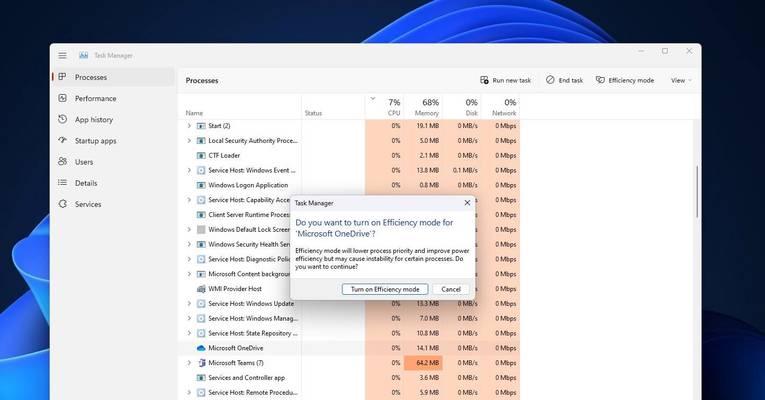Expand Microsoft Teams (7) process group
The height and width of the screenshot is (400, 765).
click(x=189, y=363)
